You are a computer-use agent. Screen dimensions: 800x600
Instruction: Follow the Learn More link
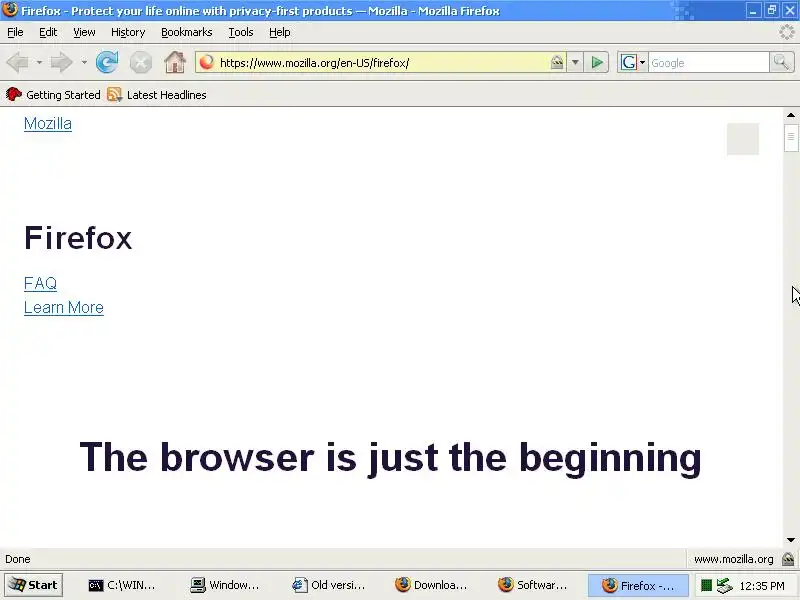coord(64,308)
